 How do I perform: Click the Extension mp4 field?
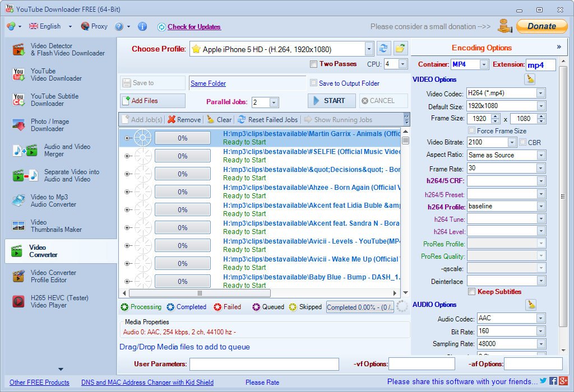(x=541, y=65)
